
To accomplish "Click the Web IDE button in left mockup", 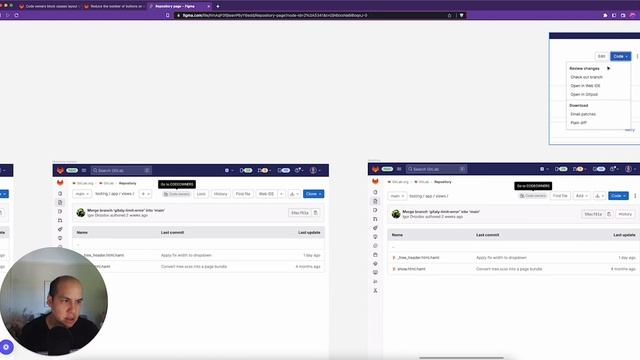I will pyautogui.click(x=266, y=194).
